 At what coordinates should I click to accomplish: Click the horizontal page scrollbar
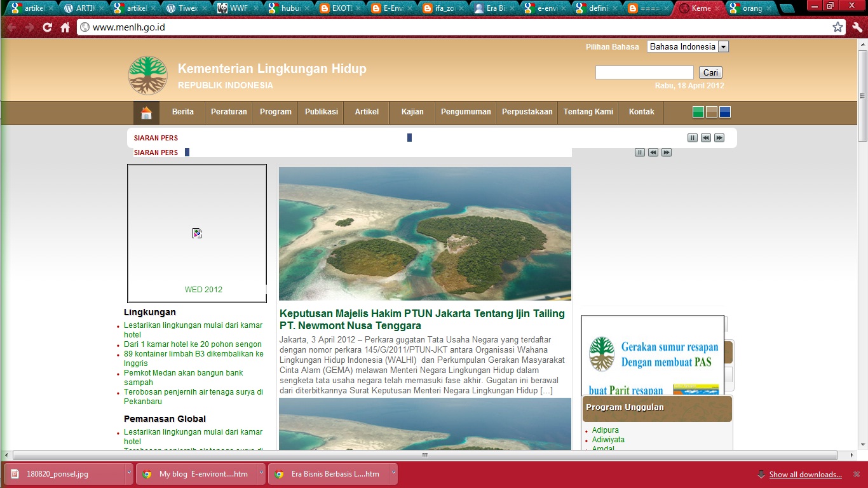[x=424, y=455]
